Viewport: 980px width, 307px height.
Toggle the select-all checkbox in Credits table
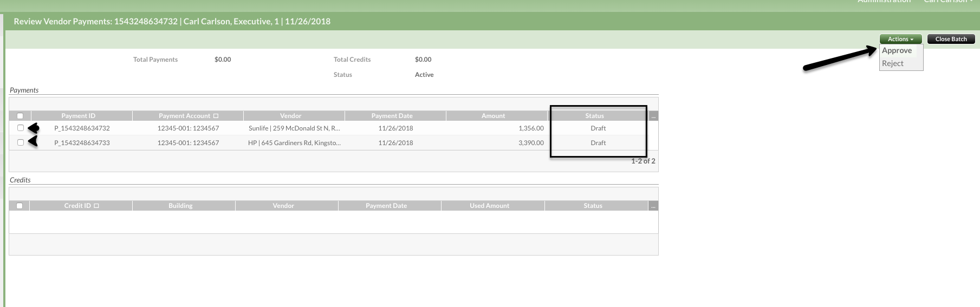coord(20,206)
